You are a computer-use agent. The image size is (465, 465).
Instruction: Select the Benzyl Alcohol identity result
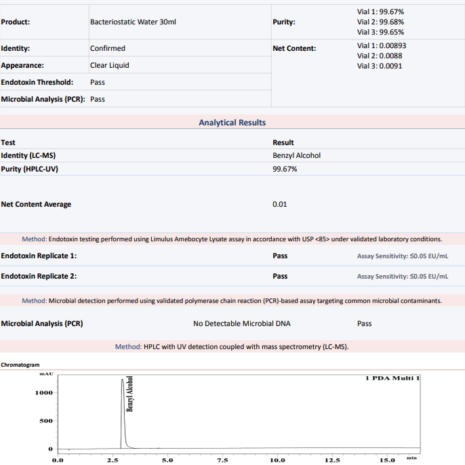coord(296,155)
